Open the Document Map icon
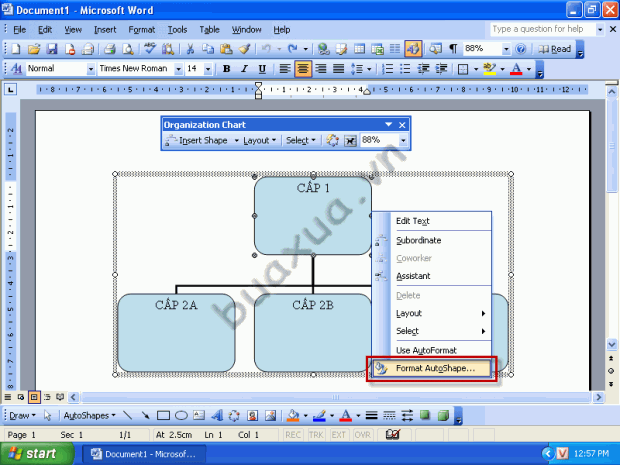The image size is (620, 465). (x=435, y=49)
